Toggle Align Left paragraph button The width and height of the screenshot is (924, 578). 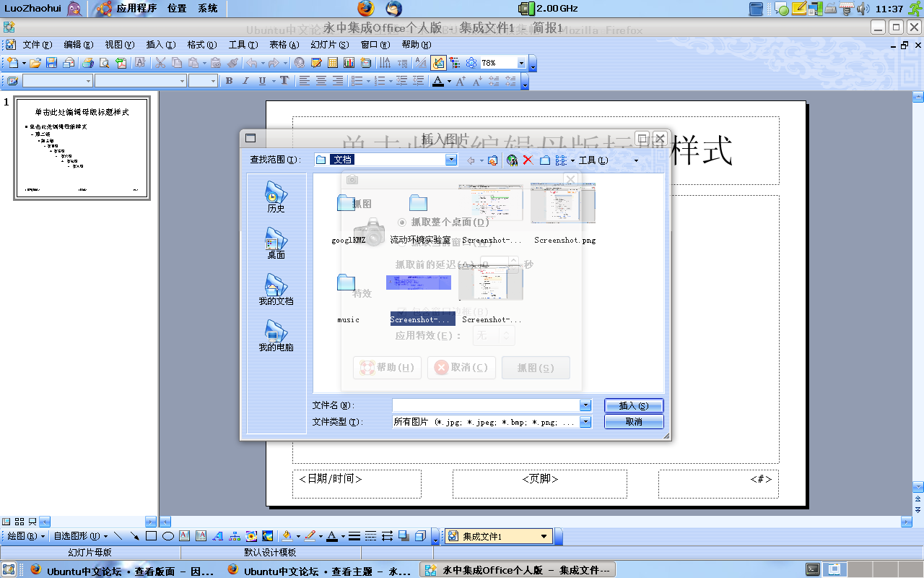pyautogui.click(x=305, y=81)
